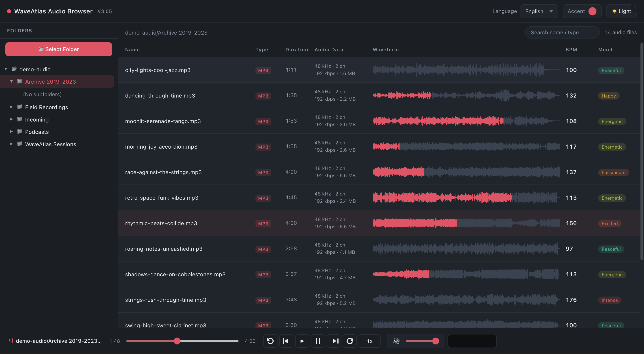Click the WaveAtlas Sessions folder icon
This screenshot has width=644, height=354.
[20, 144]
